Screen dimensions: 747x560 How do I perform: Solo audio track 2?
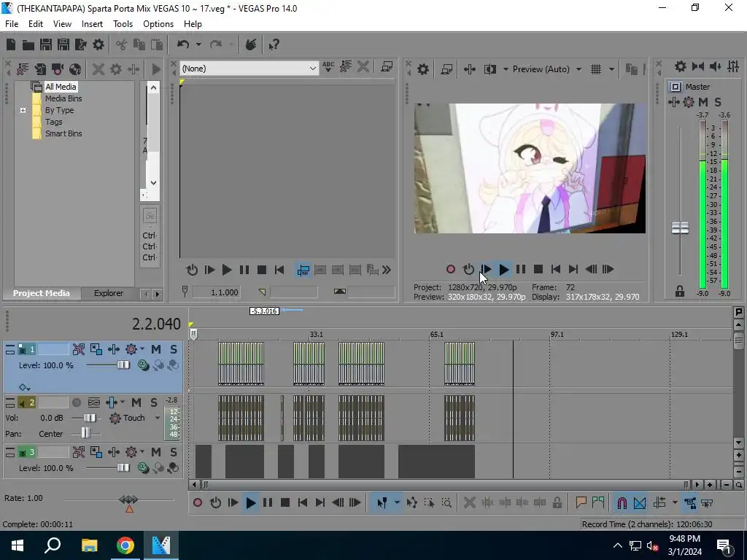[153, 402]
